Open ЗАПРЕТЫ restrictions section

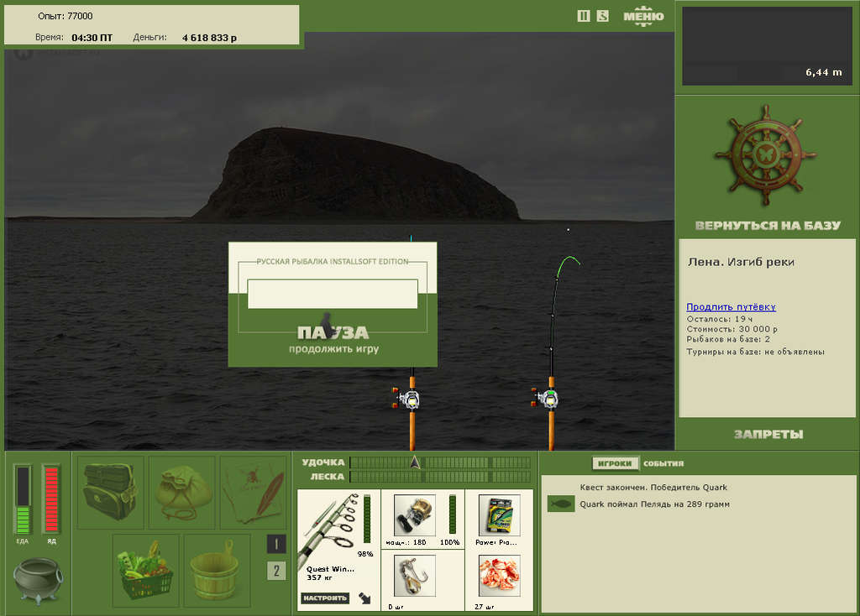click(768, 435)
